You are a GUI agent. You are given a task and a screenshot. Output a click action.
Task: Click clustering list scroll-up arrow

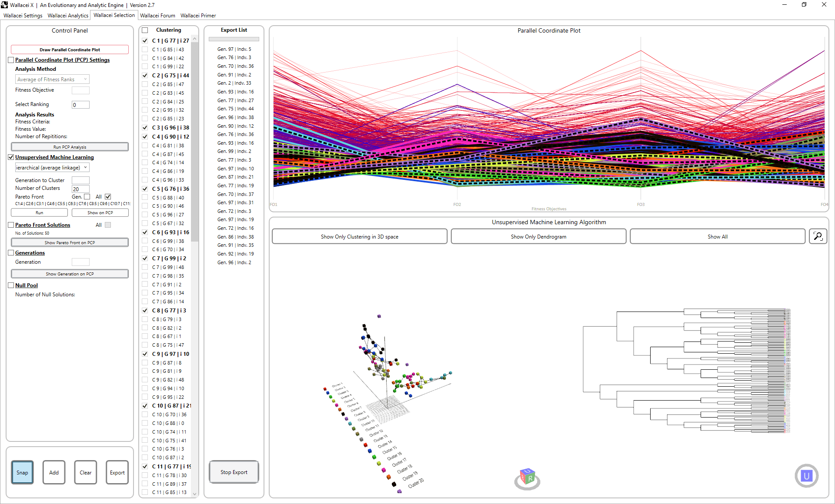coord(195,39)
